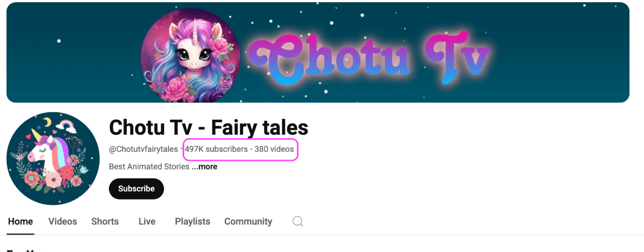Click the round unicorn channel avatar
This screenshot has width=644, height=252.
coord(53,158)
